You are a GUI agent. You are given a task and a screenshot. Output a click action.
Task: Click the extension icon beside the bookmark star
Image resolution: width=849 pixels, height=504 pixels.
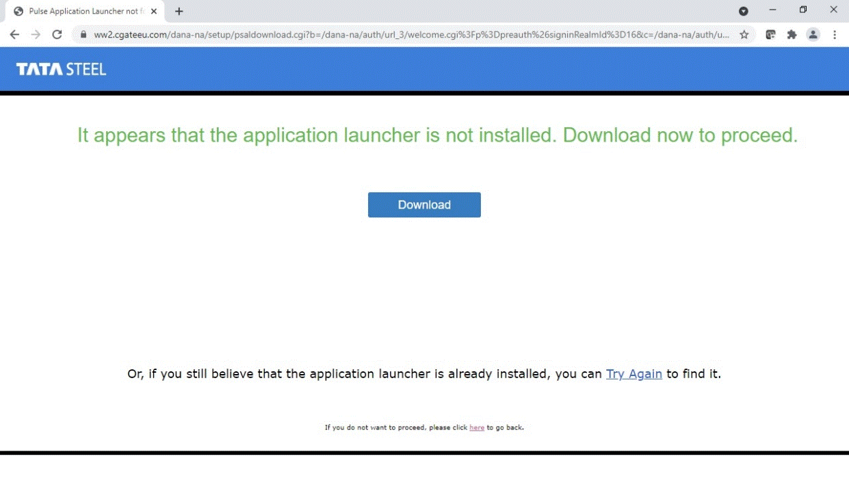point(770,35)
